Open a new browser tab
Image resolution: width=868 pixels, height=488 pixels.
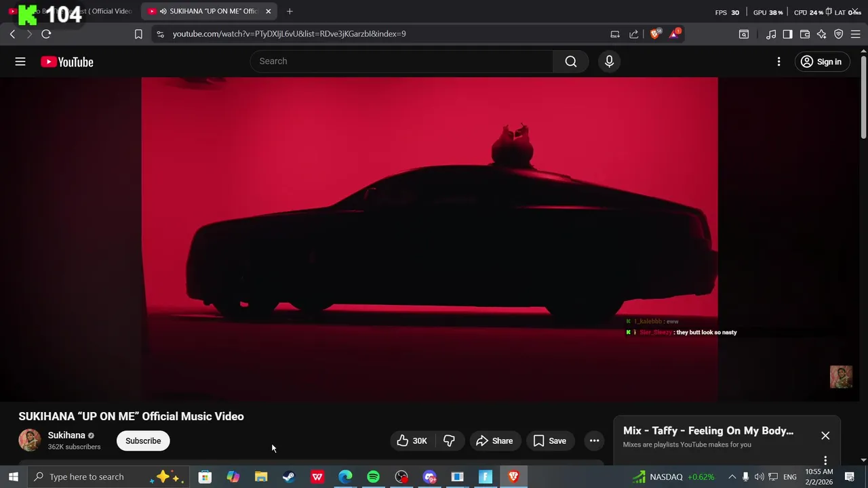pyautogui.click(x=290, y=11)
